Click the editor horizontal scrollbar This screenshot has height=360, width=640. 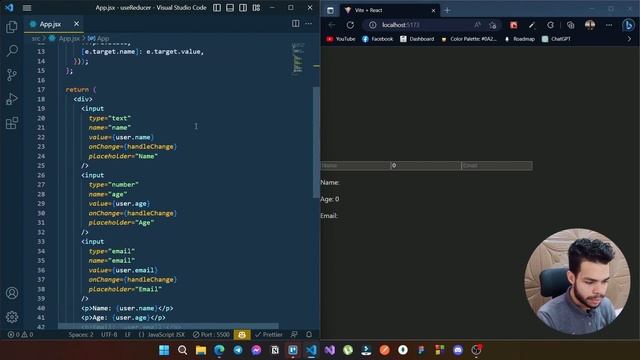click(168, 326)
